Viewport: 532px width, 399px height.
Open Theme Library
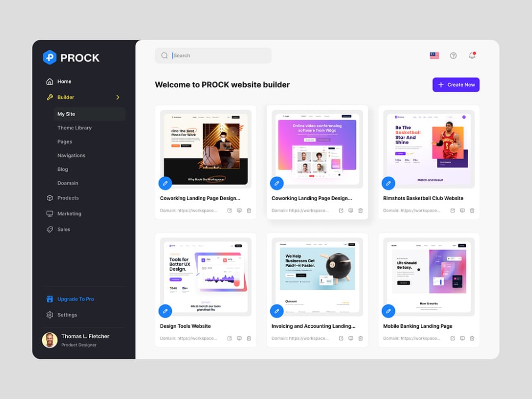tap(74, 128)
